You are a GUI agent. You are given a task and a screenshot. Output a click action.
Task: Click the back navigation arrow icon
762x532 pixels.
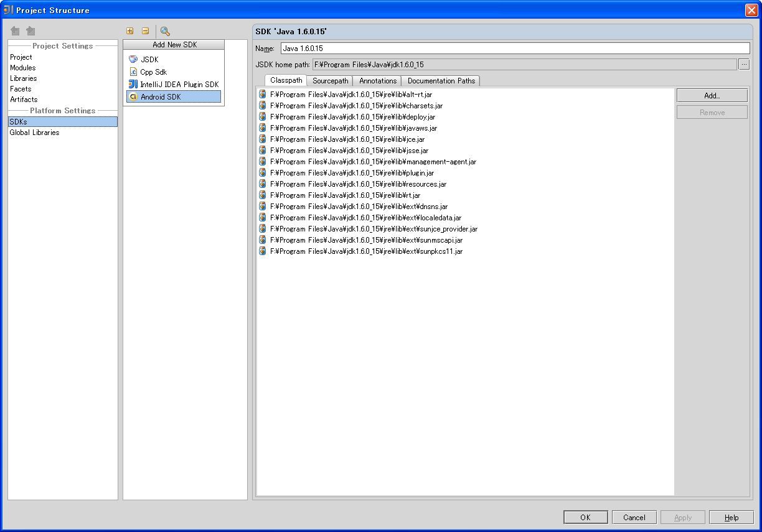[x=16, y=31]
